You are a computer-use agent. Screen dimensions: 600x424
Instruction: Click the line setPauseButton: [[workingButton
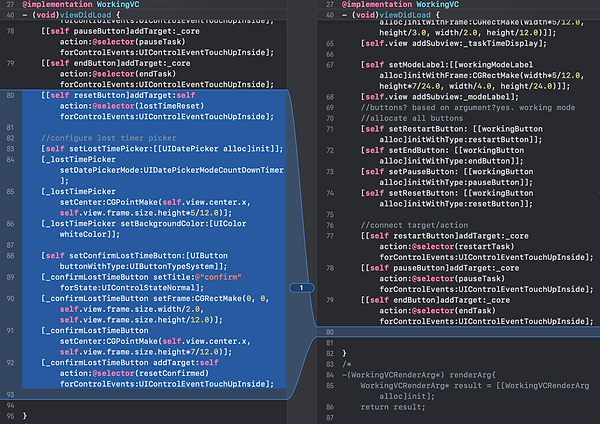click(447, 172)
